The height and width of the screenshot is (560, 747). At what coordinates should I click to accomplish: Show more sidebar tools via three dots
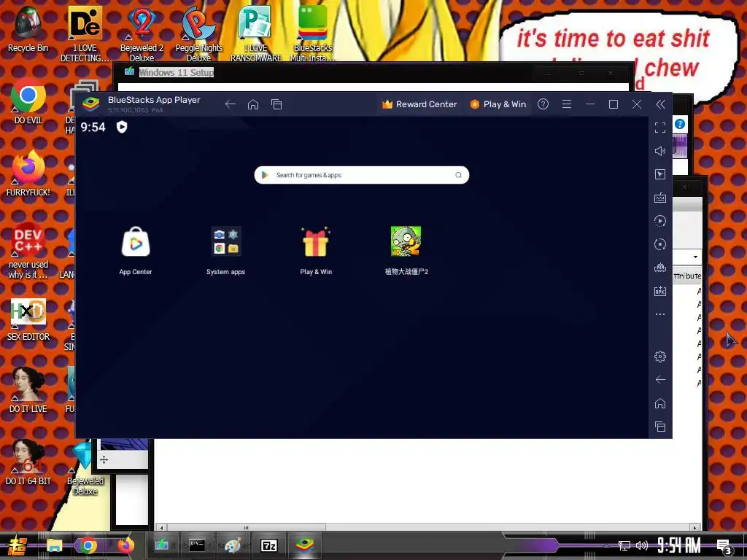coord(660,314)
